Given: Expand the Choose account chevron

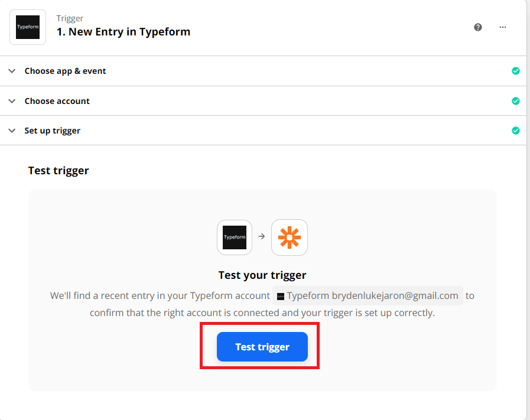Looking at the screenshot, I should click(12, 101).
